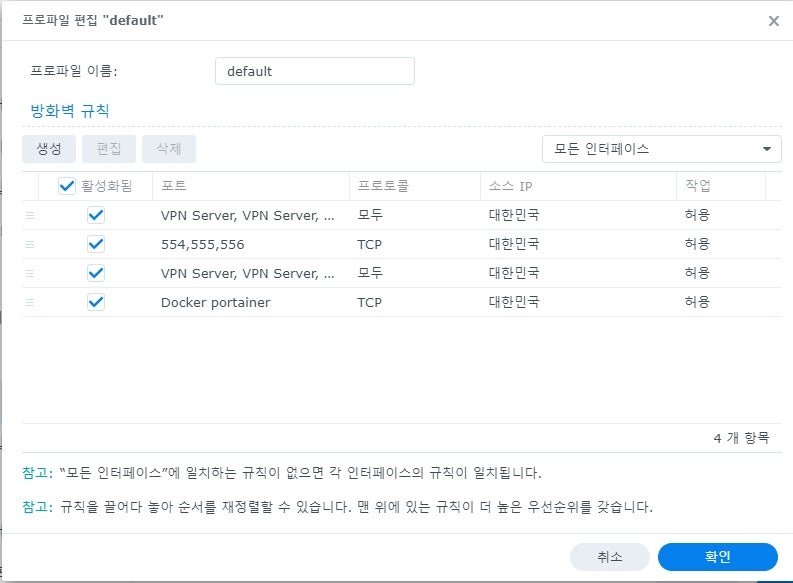The height and width of the screenshot is (583, 793).
Task: Uncheck the Docker portainer rule checkbox
Action: [96, 302]
